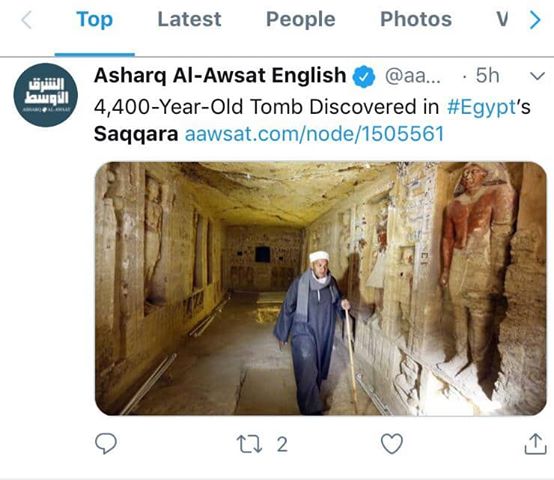This screenshot has height=480, width=554.
Task: Open Asharq Al-Awsat English account name
Action: click(220, 76)
